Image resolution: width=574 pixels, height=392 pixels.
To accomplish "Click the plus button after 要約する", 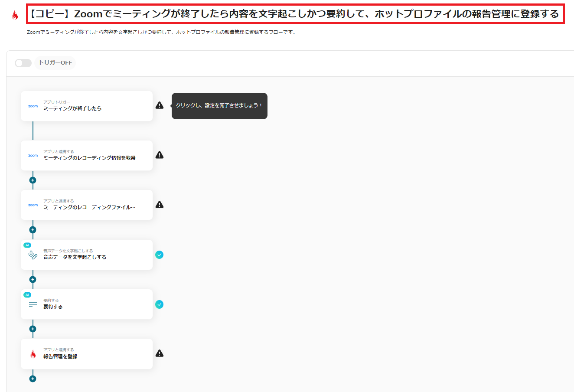I will coord(33,329).
